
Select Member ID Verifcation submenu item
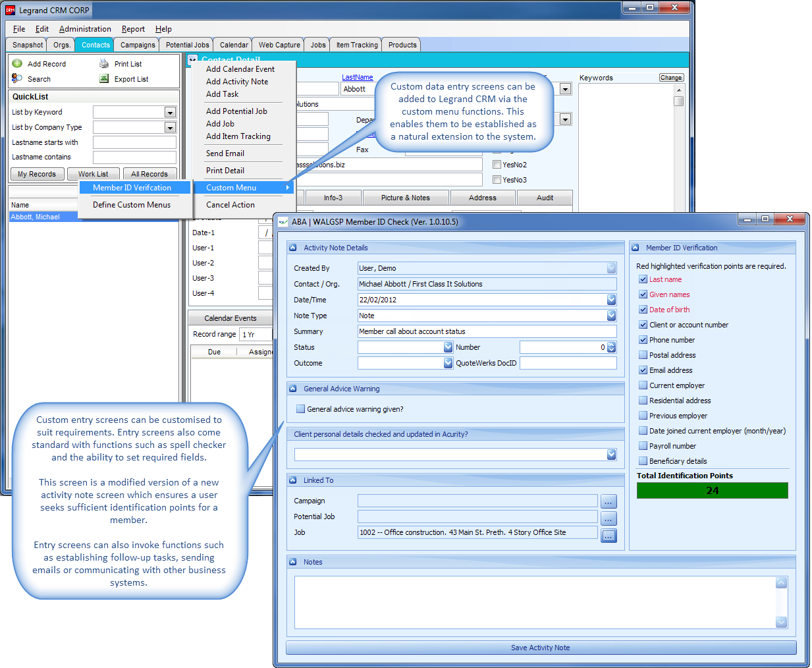point(134,188)
